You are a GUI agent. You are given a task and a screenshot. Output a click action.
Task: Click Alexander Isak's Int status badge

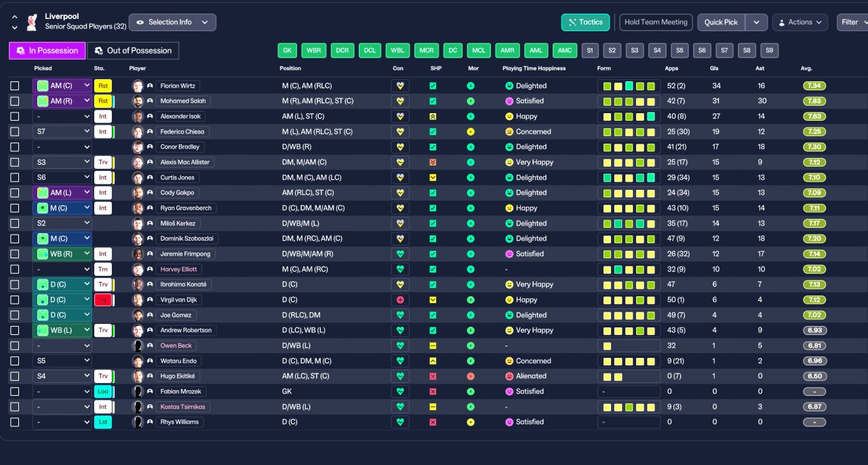click(102, 117)
